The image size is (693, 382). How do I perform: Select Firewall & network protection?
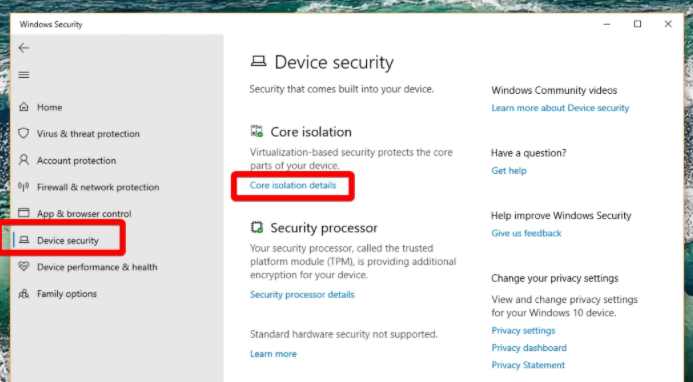98,187
